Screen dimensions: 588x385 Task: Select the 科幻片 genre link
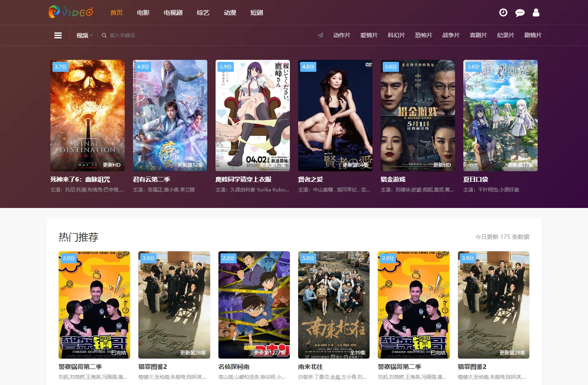[396, 35]
